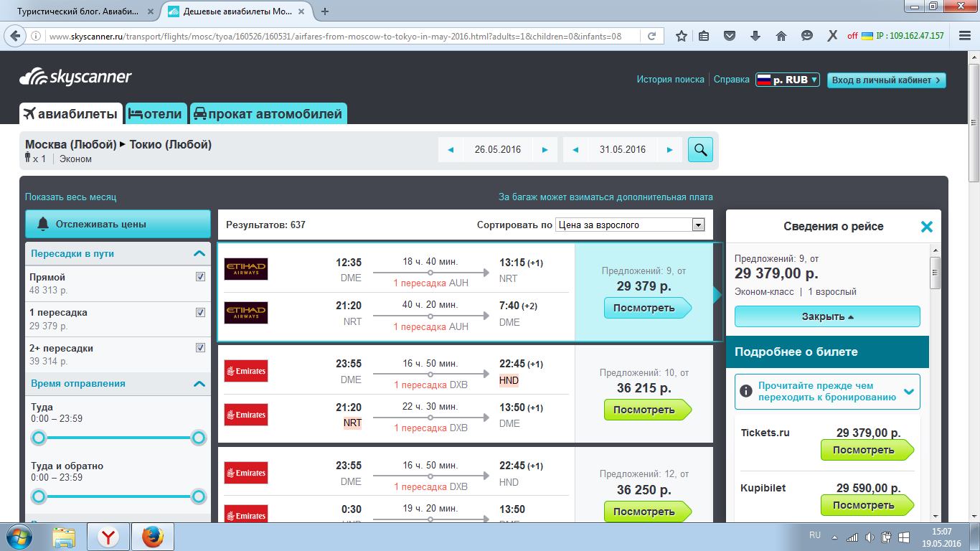Expand Прочитайте прежде чем переходить к бронированию
This screenshot has height=551, width=980.
click(827, 392)
